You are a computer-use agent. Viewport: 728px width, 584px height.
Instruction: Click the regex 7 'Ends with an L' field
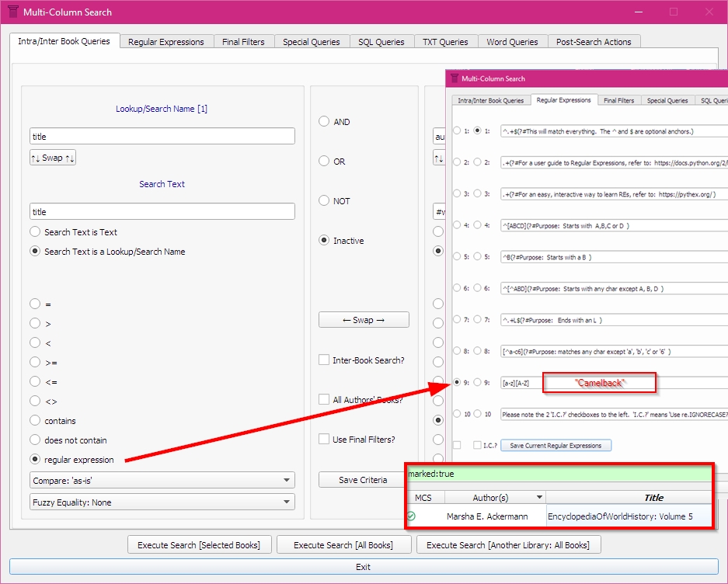[x=614, y=320]
